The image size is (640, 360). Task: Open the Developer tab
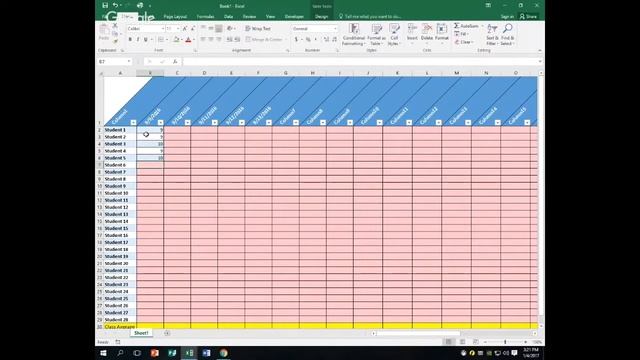(294, 17)
